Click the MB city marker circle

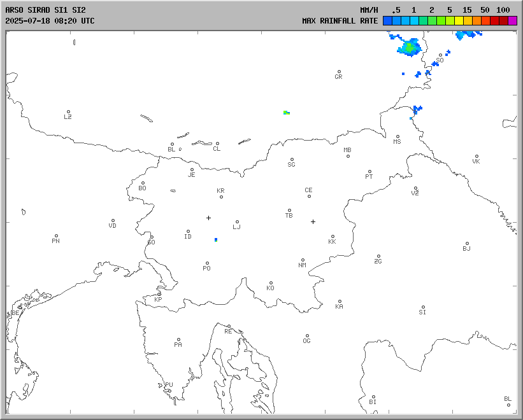click(348, 156)
